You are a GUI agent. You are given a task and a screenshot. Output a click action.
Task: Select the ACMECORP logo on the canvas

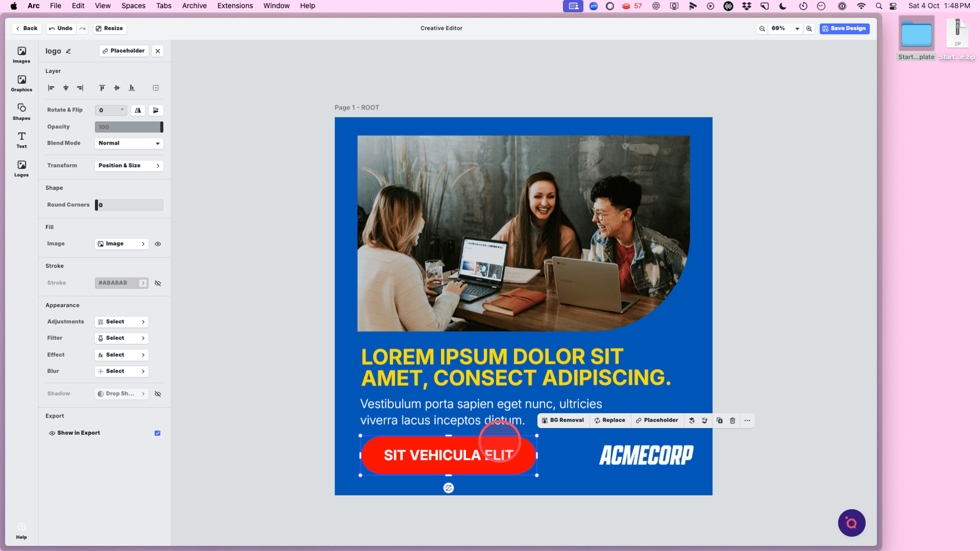(646, 455)
